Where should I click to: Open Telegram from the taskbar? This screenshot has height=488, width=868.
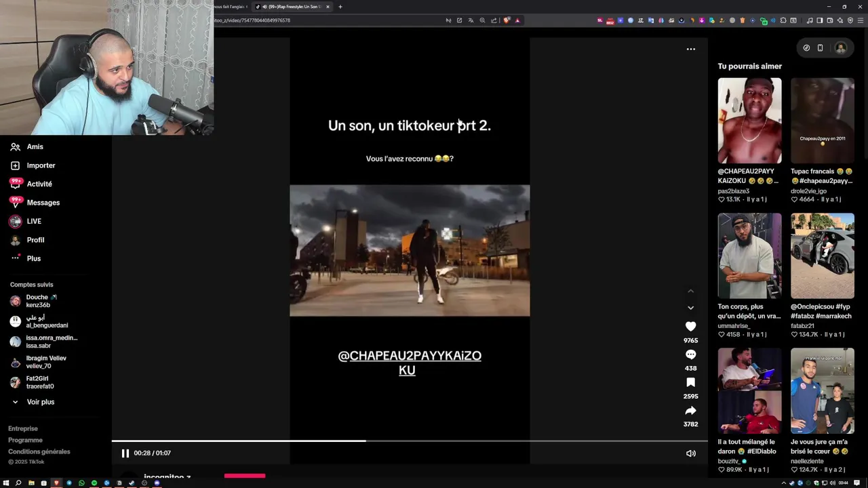point(68,483)
